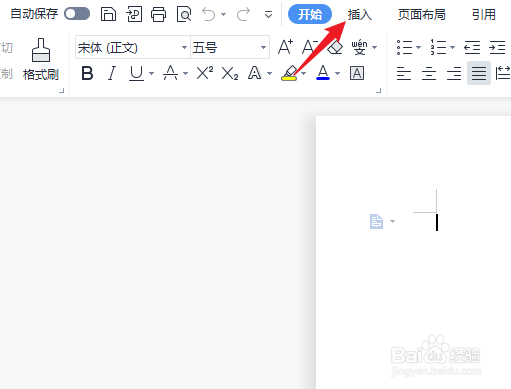The height and width of the screenshot is (389, 511).
Task: Toggle Italic formatting
Action: pos(112,73)
